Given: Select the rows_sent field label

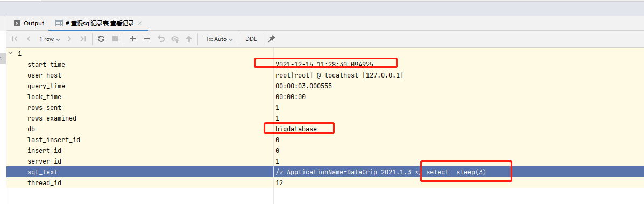Looking at the screenshot, I should (44, 107).
